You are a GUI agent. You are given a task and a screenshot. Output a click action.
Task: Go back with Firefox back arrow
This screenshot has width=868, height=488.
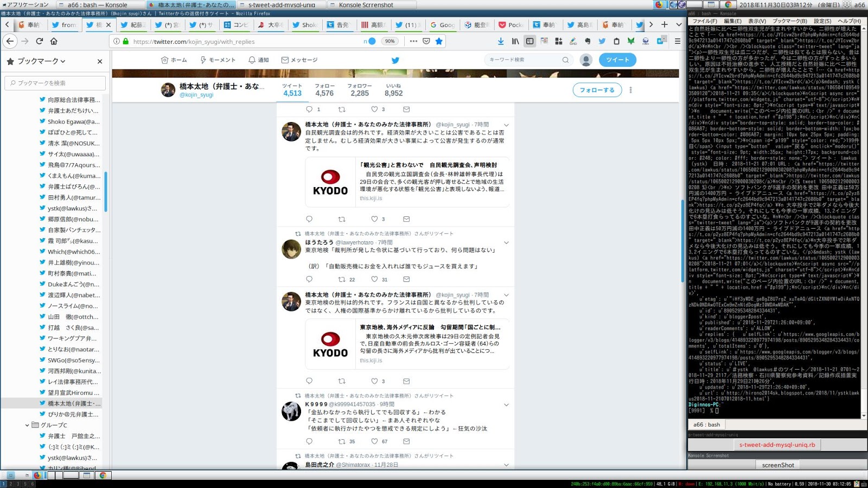[10, 41]
